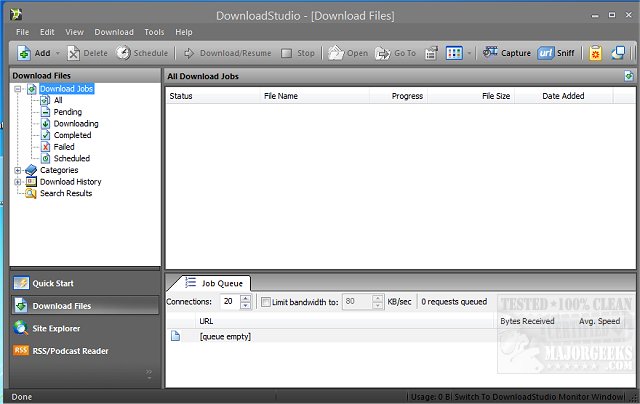640x404 pixels.
Task: Click the Status column header
Action: (213, 96)
